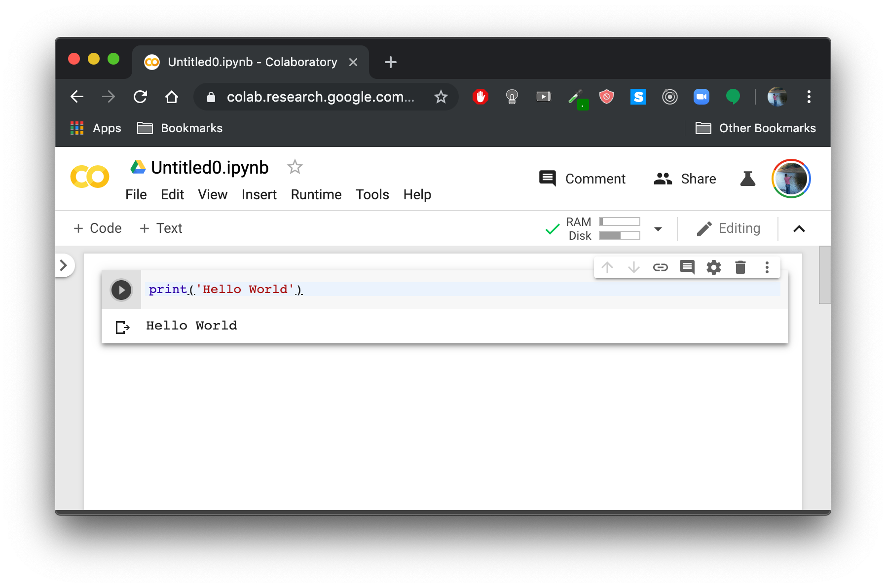Open a new browser tab
This screenshot has width=886, height=588.
[391, 62]
